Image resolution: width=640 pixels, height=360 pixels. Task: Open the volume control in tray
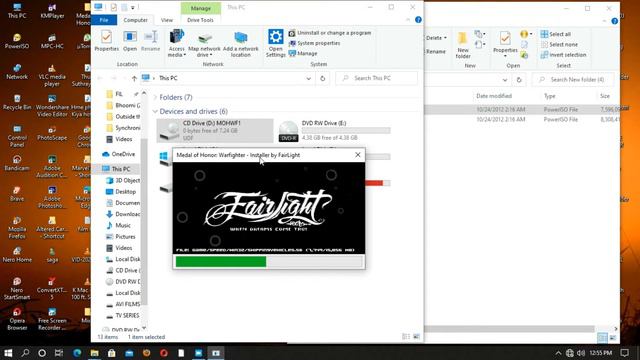580,353
